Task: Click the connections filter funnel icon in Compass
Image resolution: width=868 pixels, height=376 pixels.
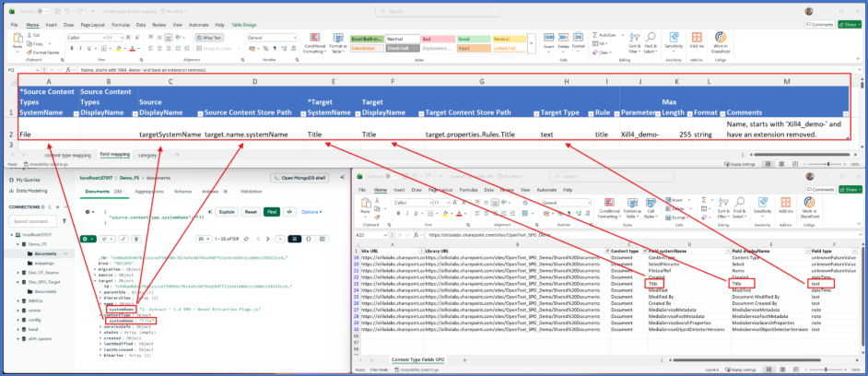Action: tap(65, 221)
